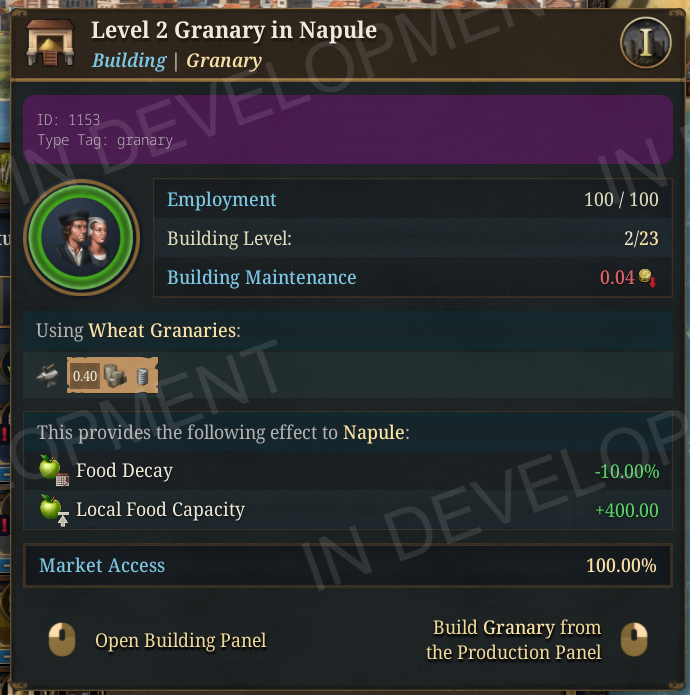Click the 'Building Maintenance' label
This screenshot has width=690, height=695.
(261, 277)
